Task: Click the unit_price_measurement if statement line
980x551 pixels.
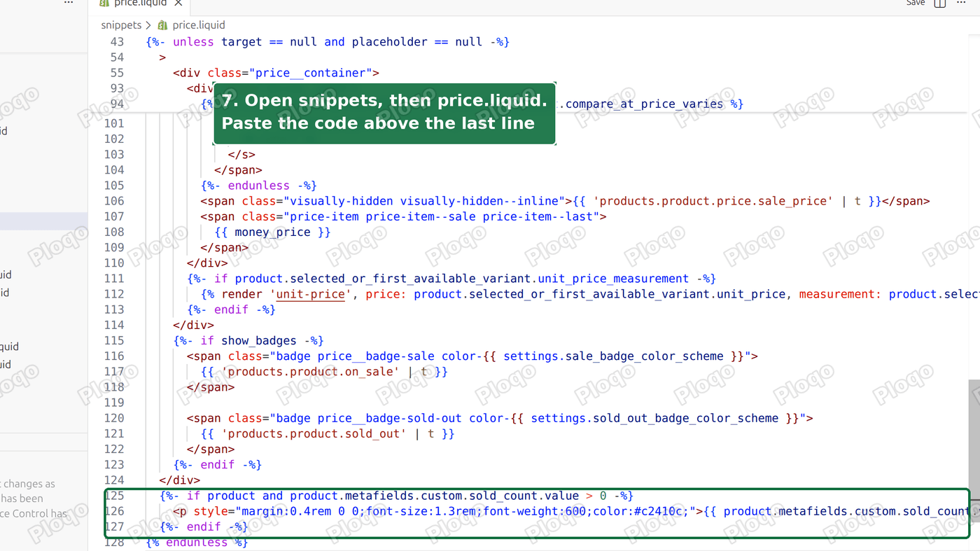Action: (451, 279)
